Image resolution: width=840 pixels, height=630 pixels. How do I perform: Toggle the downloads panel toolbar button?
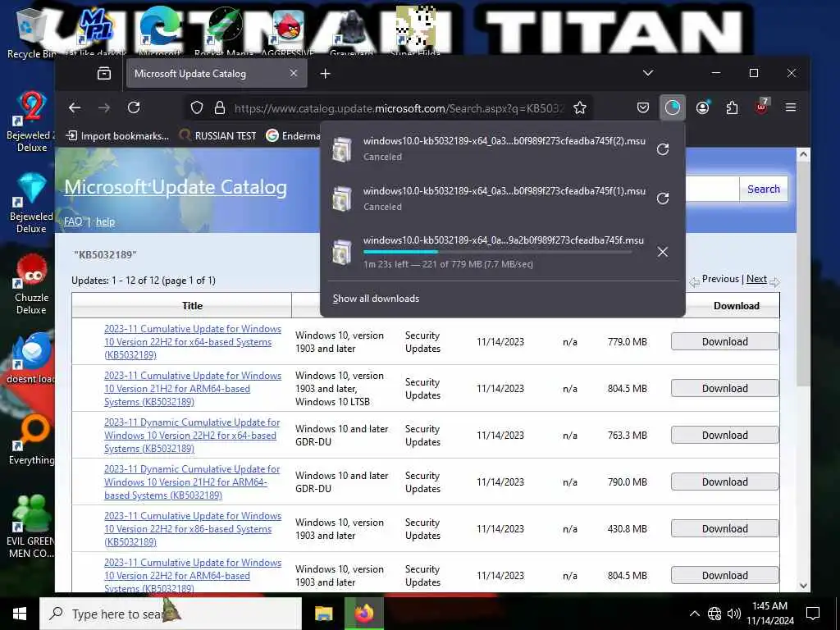673,107
